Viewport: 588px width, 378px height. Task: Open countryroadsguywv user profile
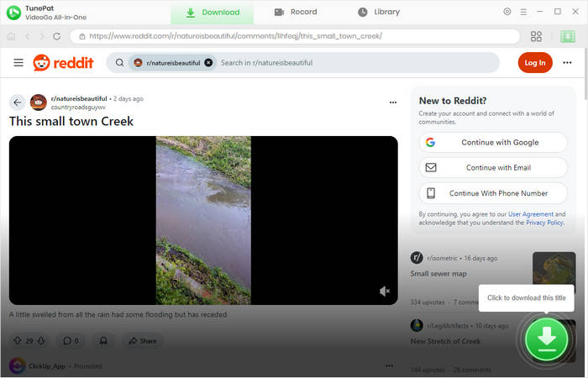[78, 108]
